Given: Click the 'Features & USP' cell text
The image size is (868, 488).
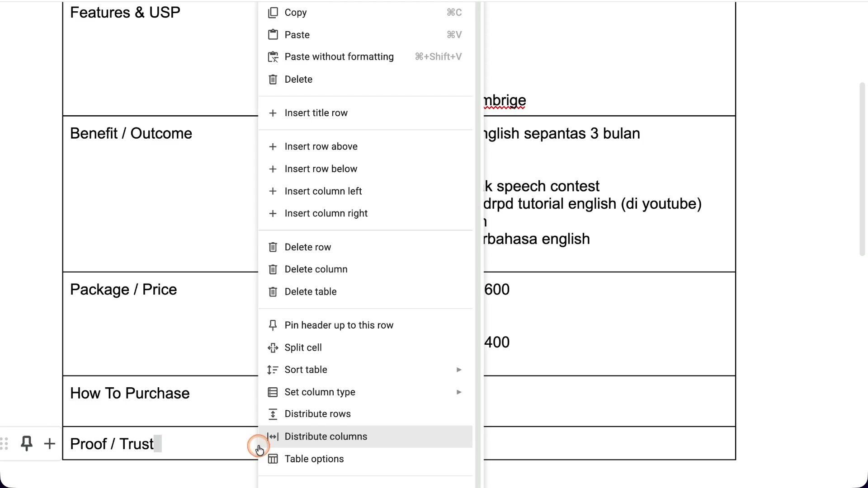Looking at the screenshot, I should coord(125,13).
